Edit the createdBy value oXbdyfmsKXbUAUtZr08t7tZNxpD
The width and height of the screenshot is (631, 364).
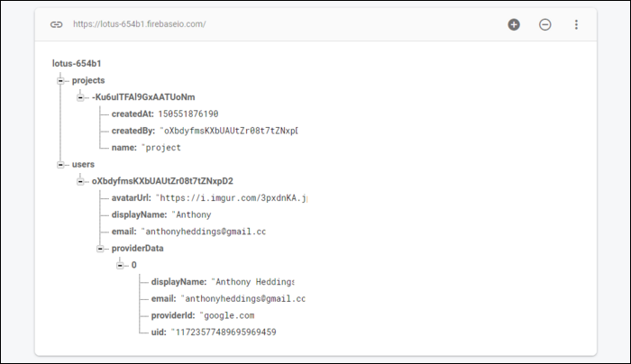point(229,131)
